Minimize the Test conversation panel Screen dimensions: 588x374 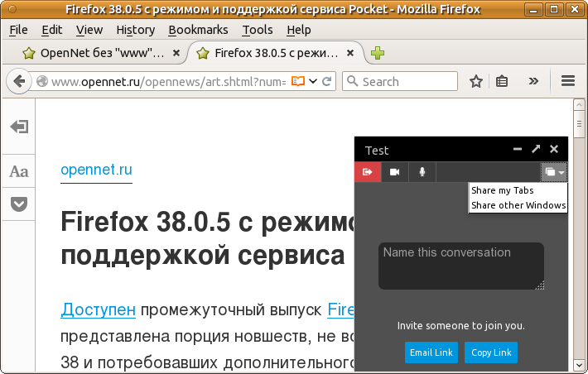pyautogui.click(x=518, y=149)
